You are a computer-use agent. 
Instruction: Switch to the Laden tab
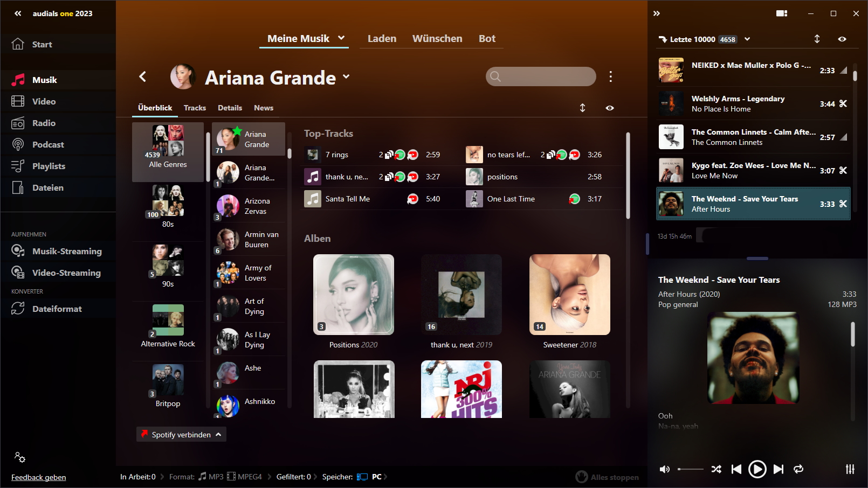pos(382,38)
